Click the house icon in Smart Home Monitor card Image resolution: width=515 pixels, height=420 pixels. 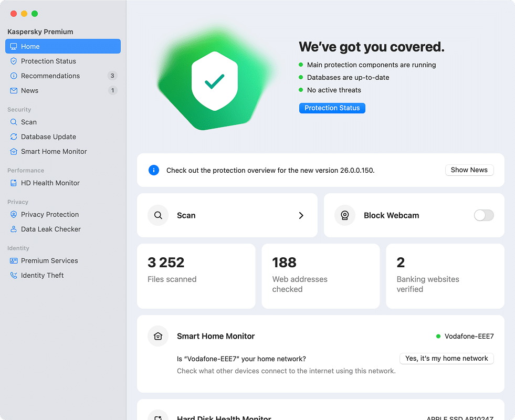[x=158, y=337]
